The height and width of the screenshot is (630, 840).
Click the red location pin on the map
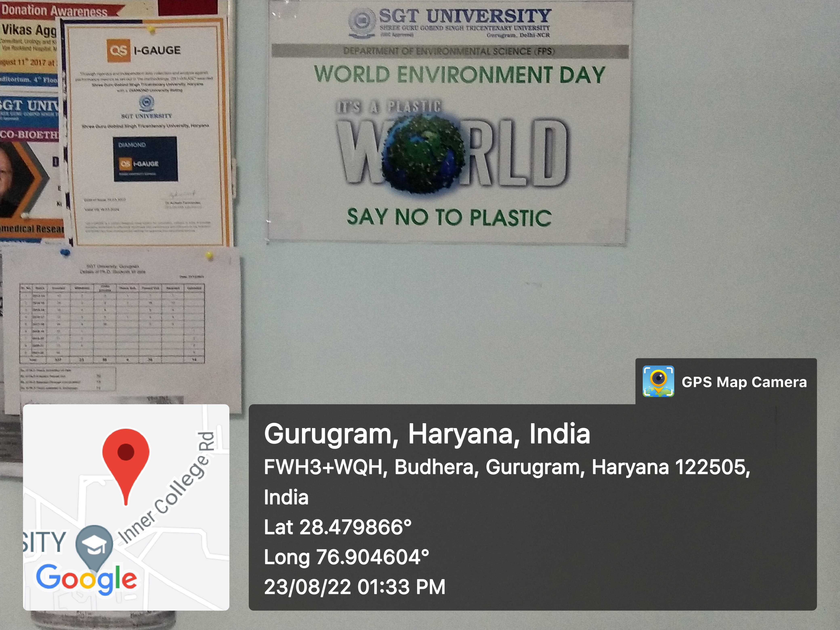coord(126,467)
